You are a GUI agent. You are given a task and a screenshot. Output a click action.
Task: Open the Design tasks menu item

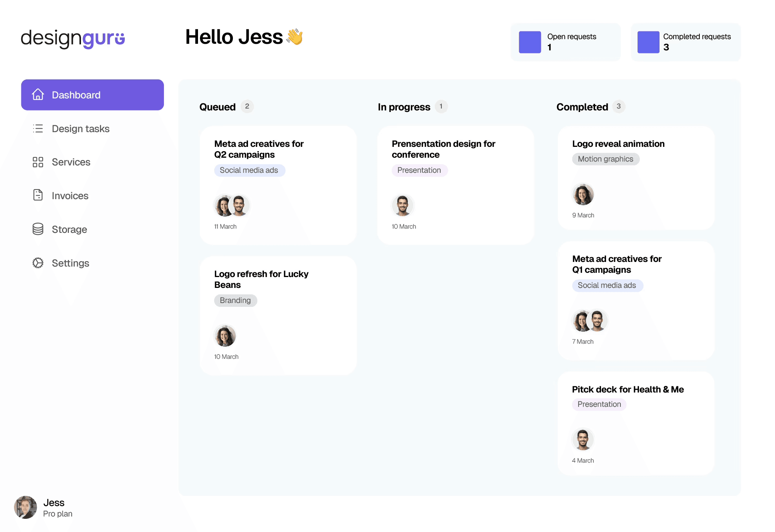(x=81, y=129)
